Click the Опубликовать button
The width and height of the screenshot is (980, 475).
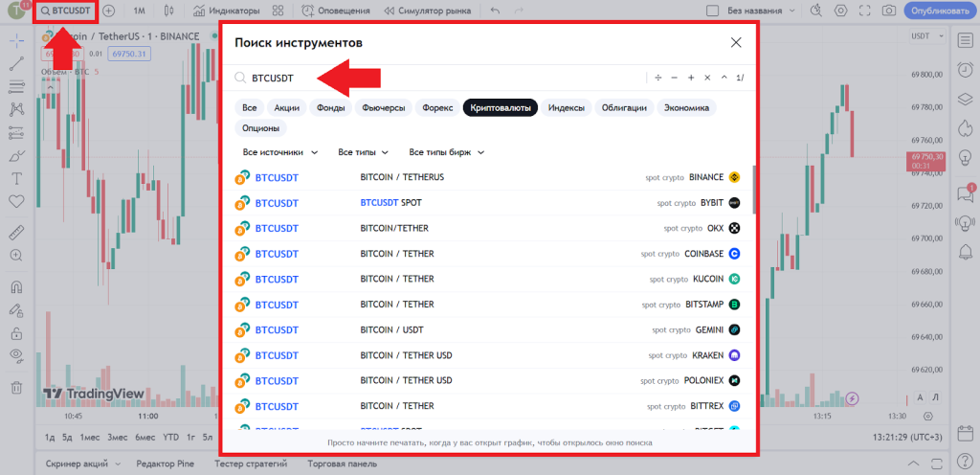pyautogui.click(x=940, y=11)
